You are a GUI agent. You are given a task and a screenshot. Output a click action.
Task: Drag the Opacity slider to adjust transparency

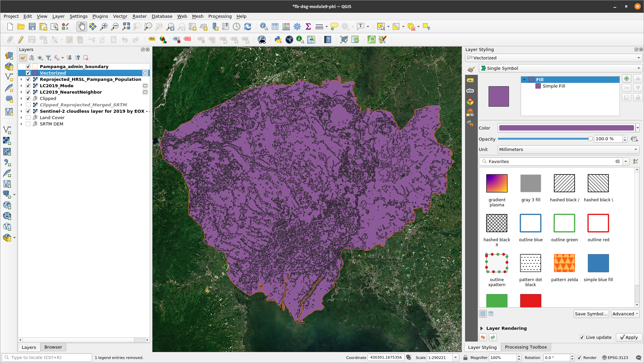point(545,139)
